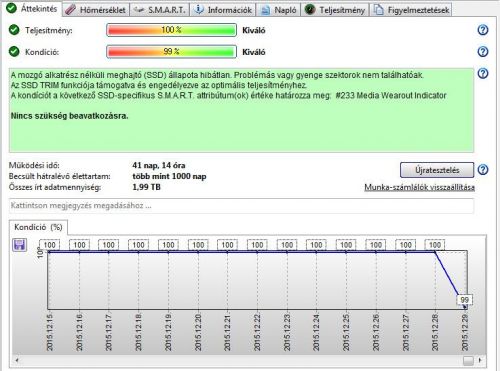Click the chart scrollbar left arrow
Viewport: 500px width, 371px height.
[16, 360]
